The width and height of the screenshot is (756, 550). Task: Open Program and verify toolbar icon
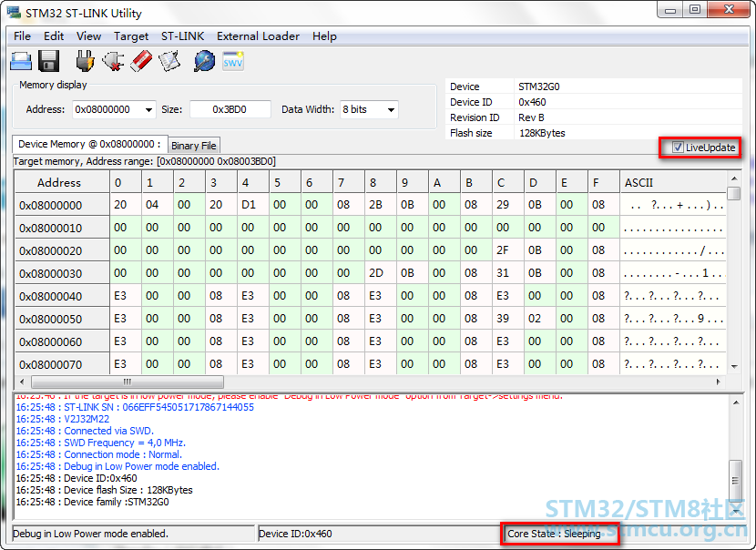[x=169, y=61]
